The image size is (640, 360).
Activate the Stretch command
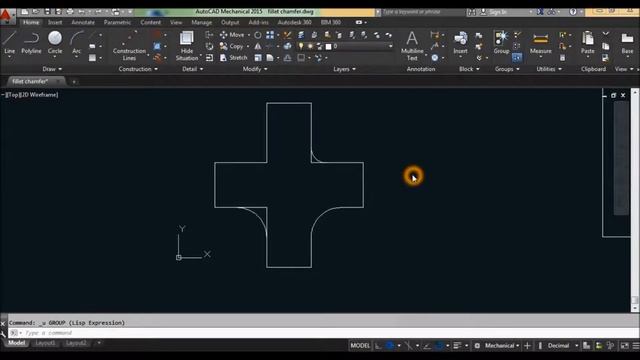click(233, 58)
